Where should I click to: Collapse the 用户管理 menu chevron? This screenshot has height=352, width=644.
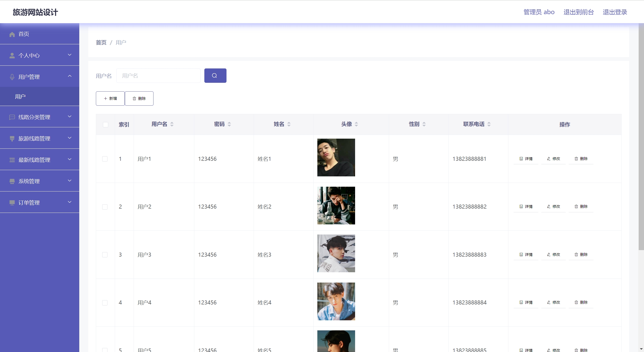tap(70, 76)
